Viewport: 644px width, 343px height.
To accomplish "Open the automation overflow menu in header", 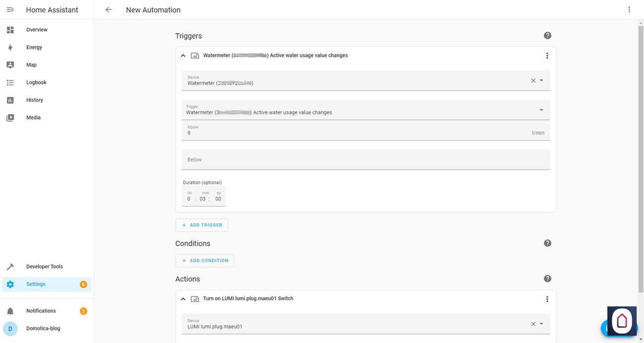I will (x=629, y=10).
